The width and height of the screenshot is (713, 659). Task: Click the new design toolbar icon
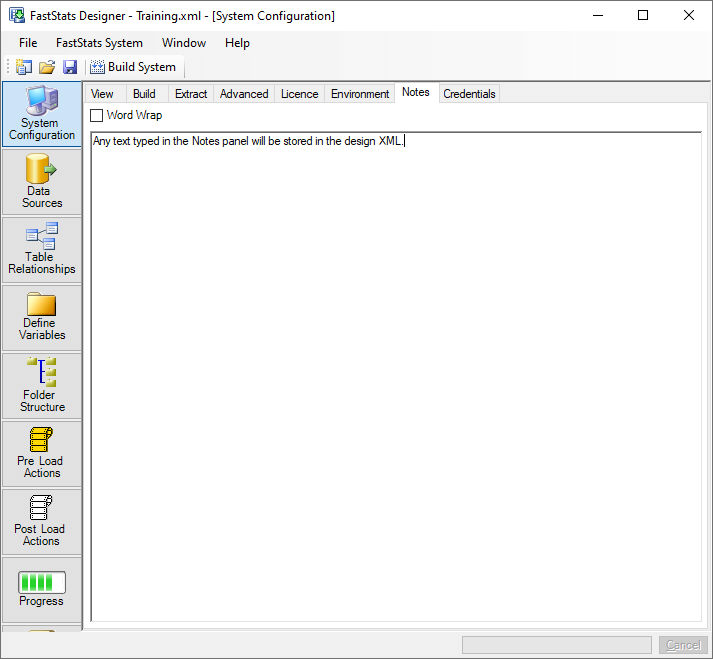coord(24,67)
